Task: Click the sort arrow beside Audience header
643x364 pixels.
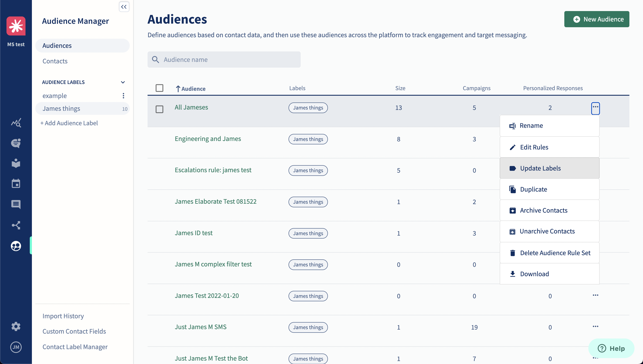Action: pyautogui.click(x=178, y=88)
